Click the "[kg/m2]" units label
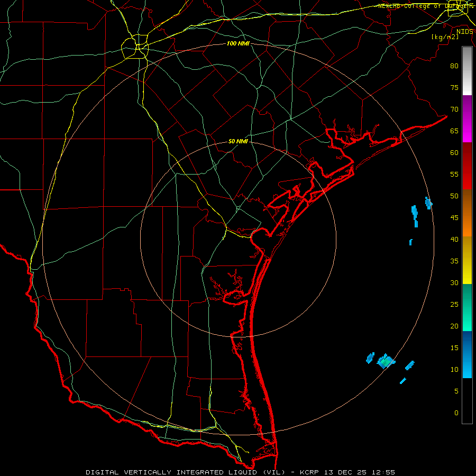The image size is (476, 476). pyautogui.click(x=445, y=37)
